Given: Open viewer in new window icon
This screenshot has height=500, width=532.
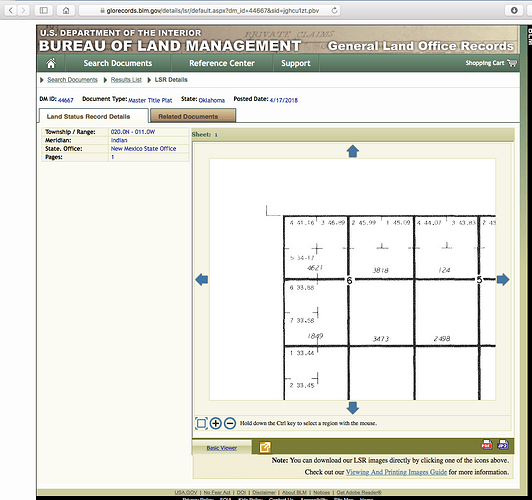Looking at the screenshot, I should click(x=265, y=447).
